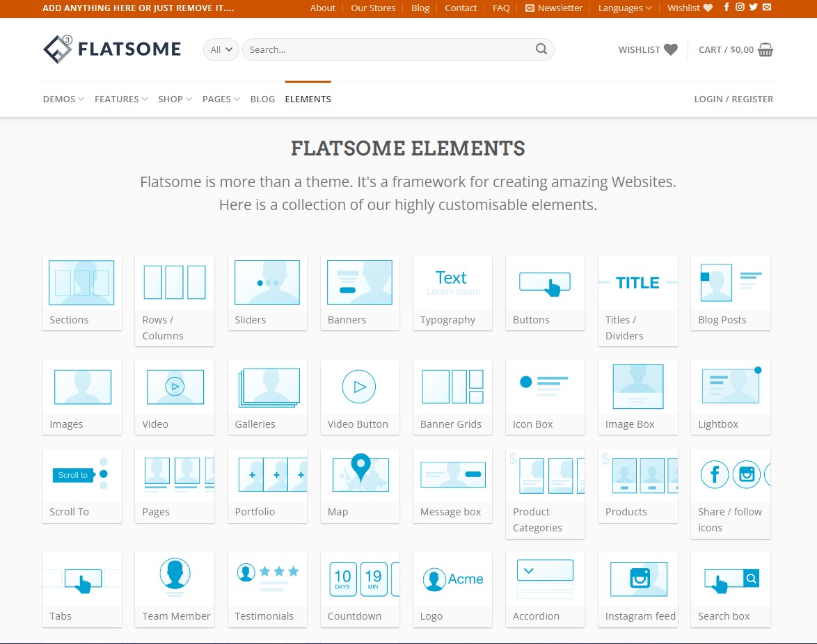This screenshot has height=644, width=817.
Task: Open the Titles / Dividers element
Action: pyautogui.click(x=637, y=301)
